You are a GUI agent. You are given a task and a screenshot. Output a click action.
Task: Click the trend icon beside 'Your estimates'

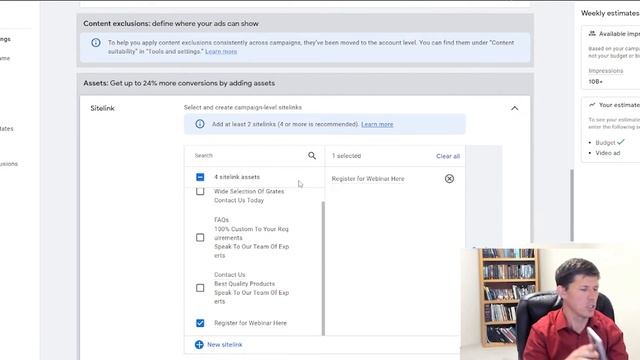pyautogui.click(x=592, y=105)
